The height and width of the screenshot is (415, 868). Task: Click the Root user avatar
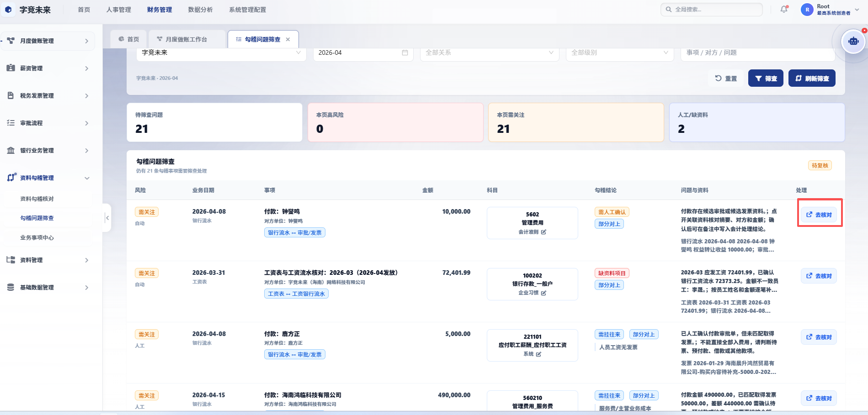807,10
